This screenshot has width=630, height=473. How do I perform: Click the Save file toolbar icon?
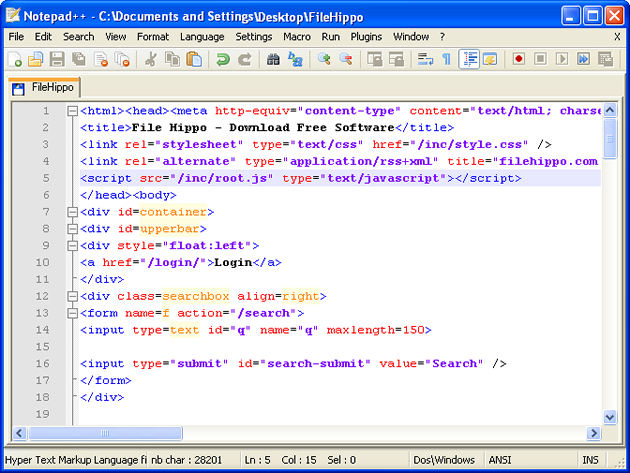[57, 60]
